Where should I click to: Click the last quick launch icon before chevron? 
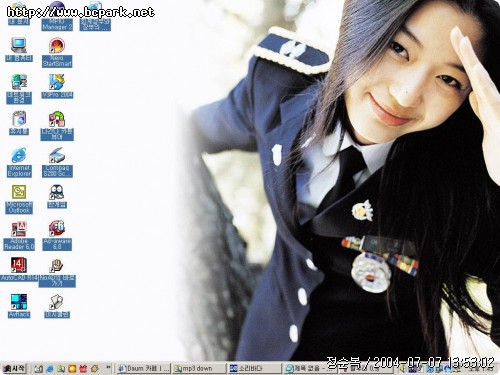click(95, 369)
